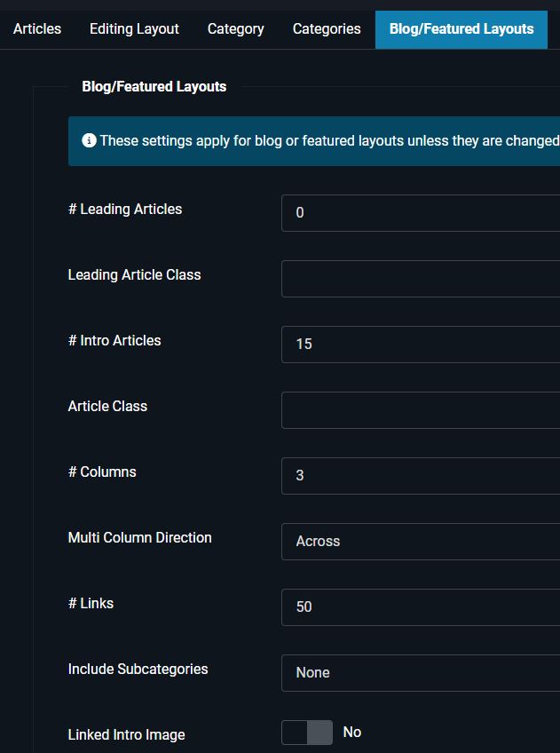The height and width of the screenshot is (753, 560).
Task: Click the empty Article Class text field
Action: click(419, 409)
